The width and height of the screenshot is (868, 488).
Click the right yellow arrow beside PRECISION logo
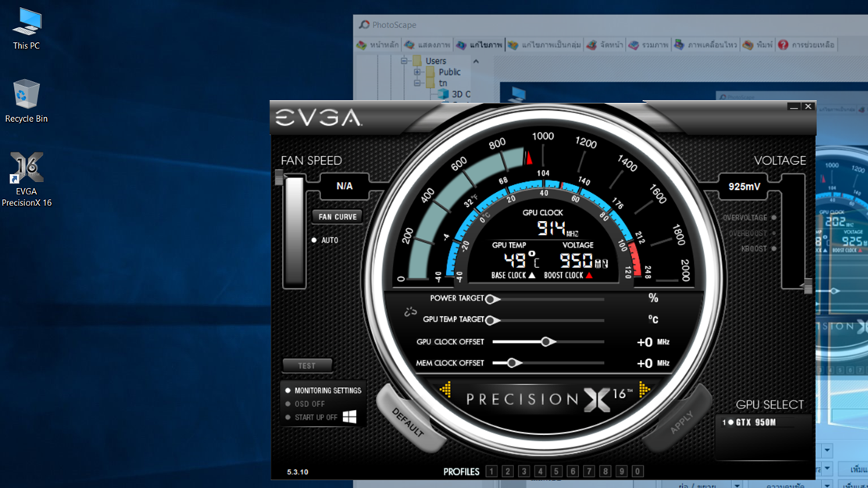pyautogui.click(x=644, y=390)
